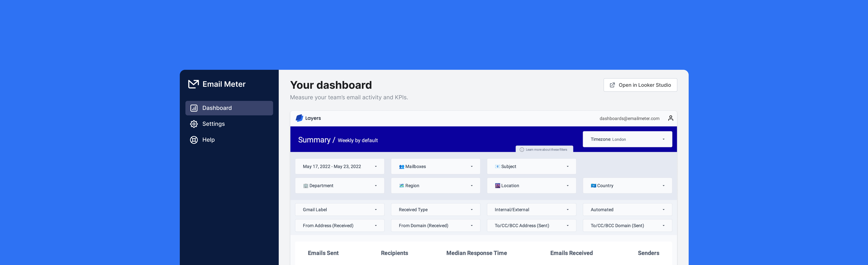Click the Email Meter envelope logo
Screen dimensions: 868x265
193,84
